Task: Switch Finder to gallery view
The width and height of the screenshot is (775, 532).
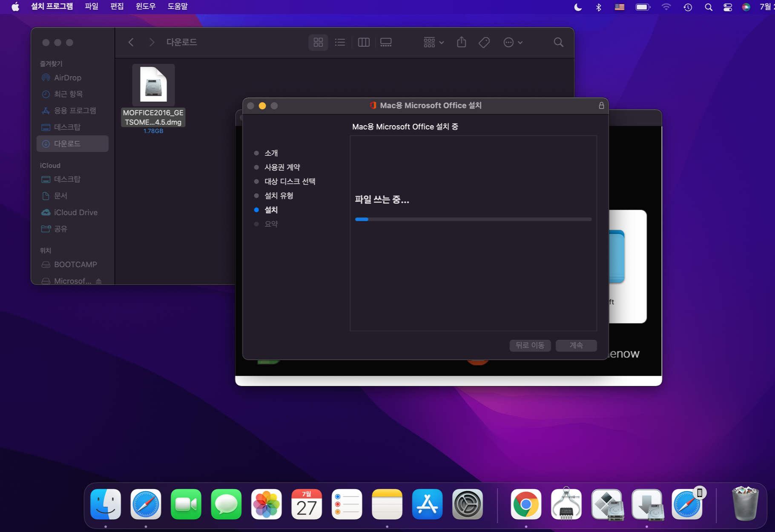Action: click(x=386, y=42)
